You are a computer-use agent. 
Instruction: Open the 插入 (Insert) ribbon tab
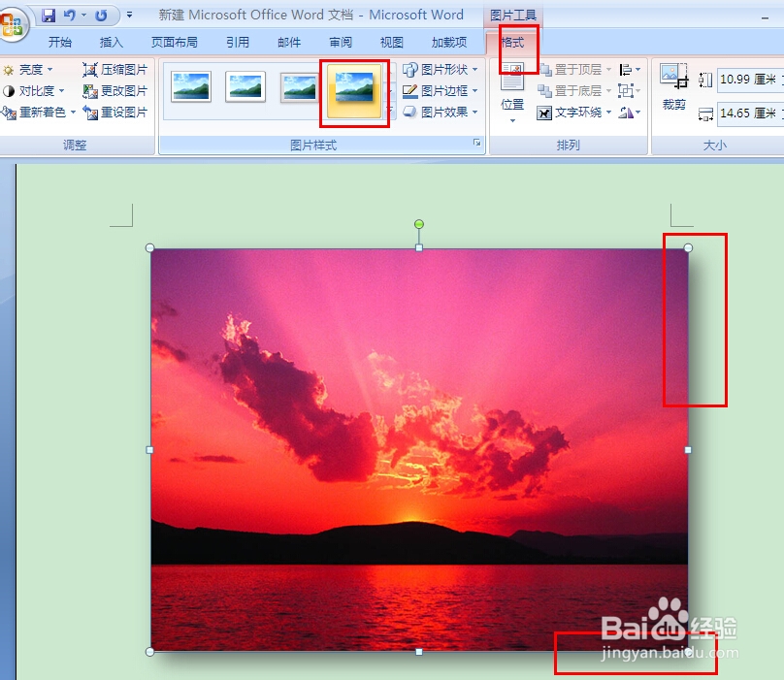click(x=111, y=42)
